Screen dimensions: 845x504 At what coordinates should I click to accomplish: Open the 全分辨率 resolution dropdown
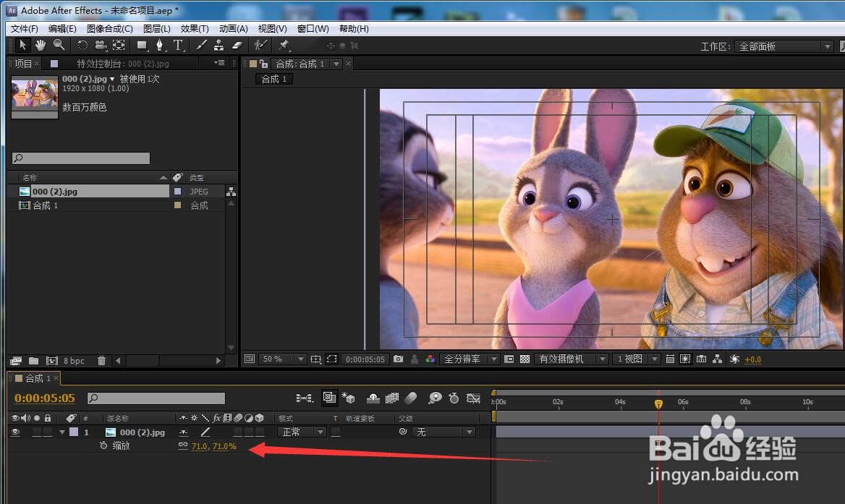click(x=469, y=359)
